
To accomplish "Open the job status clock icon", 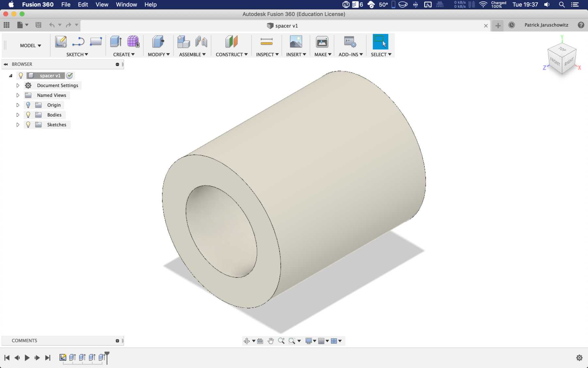I will (512, 25).
